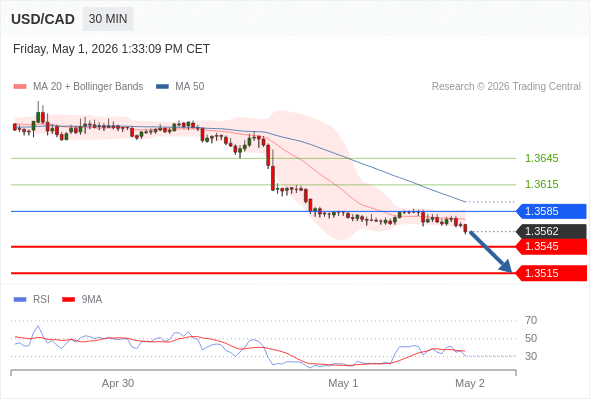The height and width of the screenshot is (400, 590).
Task: Click the 1.3615 resistance level label
Action: click(541, 184)
